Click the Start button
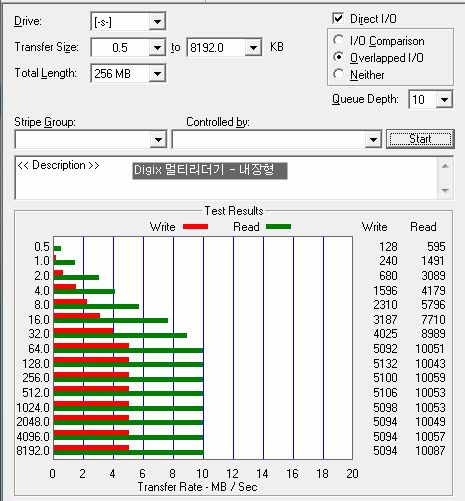 click(420, 139)
